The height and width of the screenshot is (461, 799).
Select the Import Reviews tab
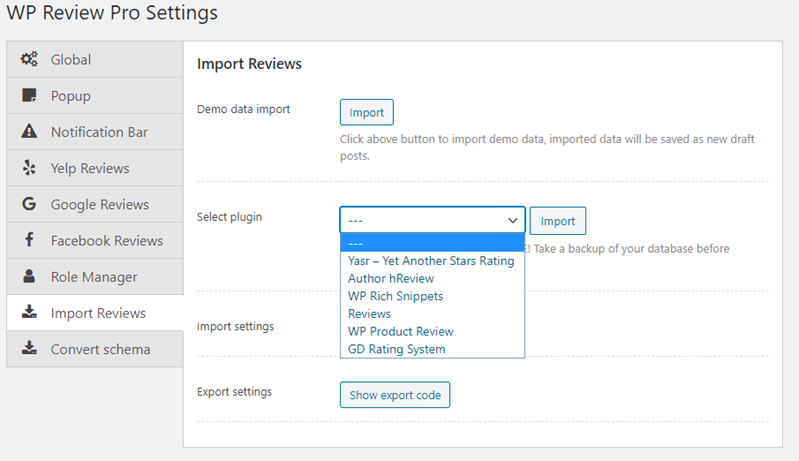click(x=95, y=313)
